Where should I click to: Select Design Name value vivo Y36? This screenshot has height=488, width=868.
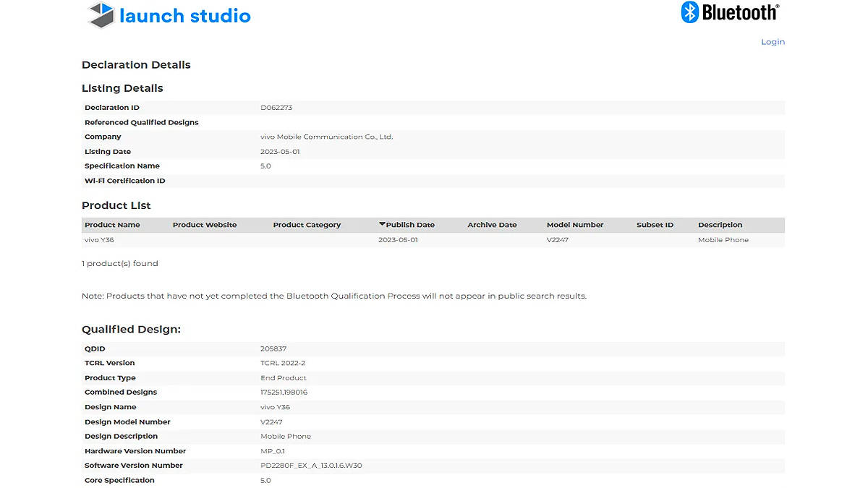276,407
